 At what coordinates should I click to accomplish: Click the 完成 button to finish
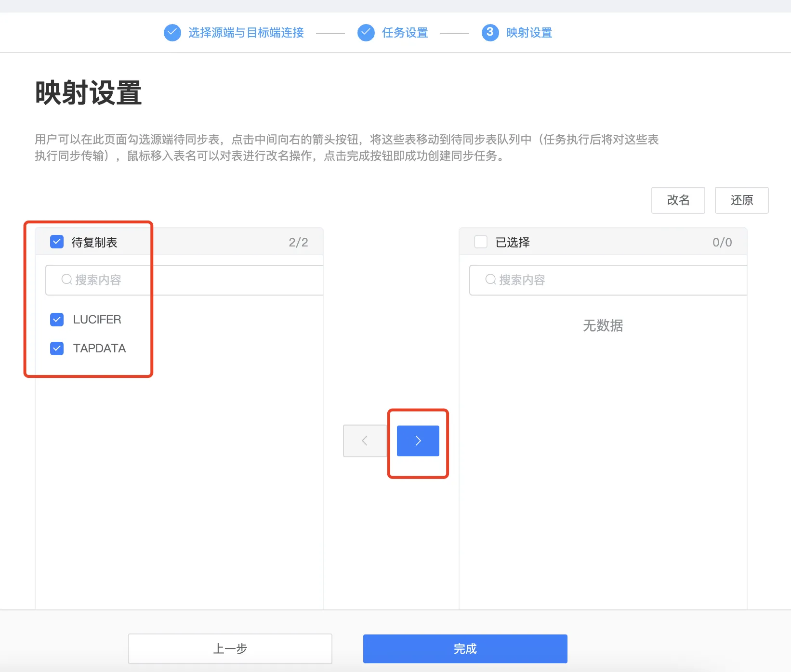[464, 648]
